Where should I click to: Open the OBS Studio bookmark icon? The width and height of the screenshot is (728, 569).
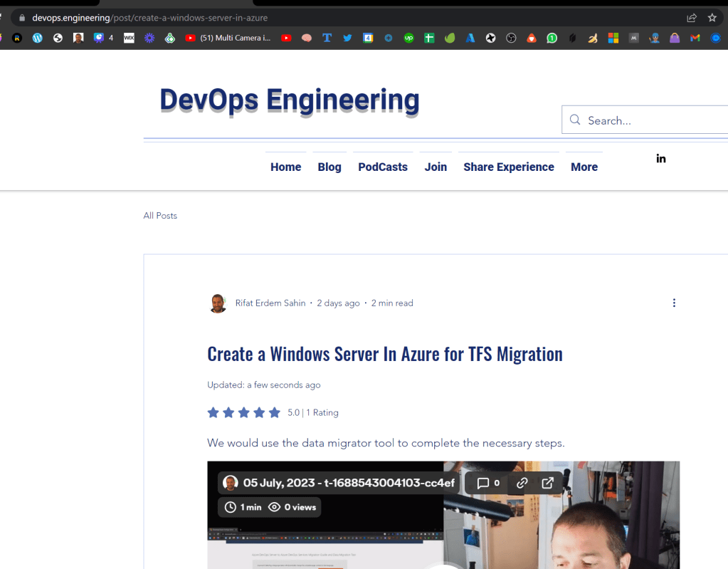click(x=511, y=38)
